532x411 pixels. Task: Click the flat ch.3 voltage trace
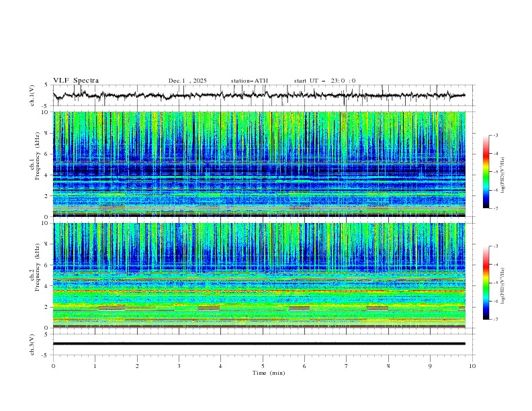click(x=259, y=344)
